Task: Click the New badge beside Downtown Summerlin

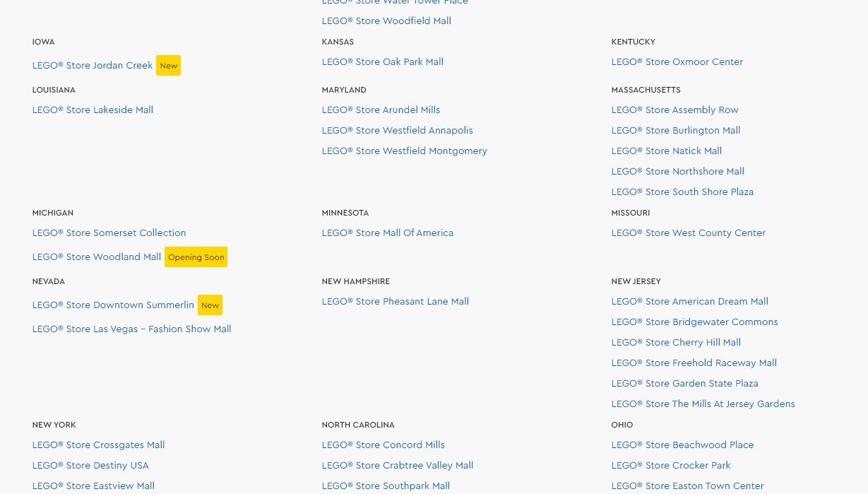Action: pos(210,305)
